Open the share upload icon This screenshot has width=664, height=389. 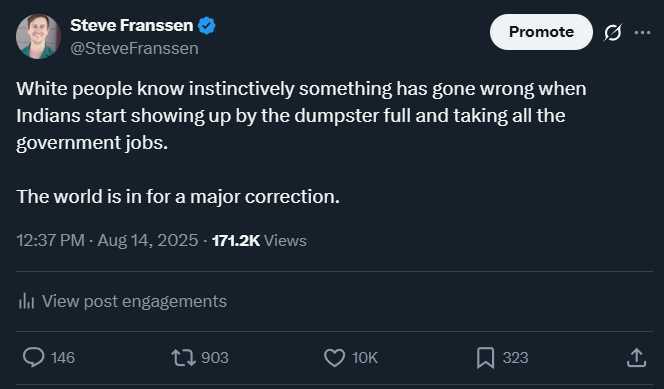pos(636,357)
